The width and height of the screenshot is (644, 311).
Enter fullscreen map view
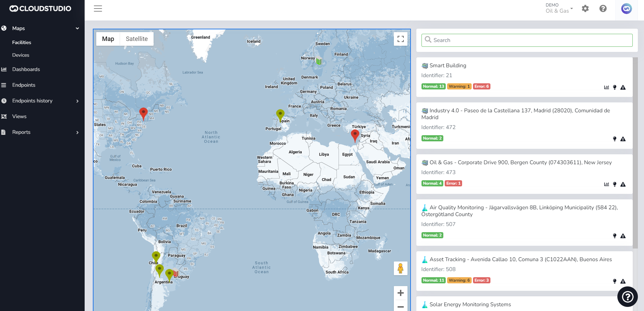401,39
